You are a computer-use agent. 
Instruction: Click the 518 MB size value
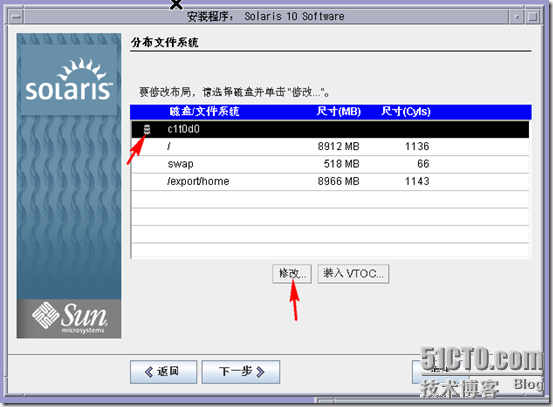click(341, 164)
